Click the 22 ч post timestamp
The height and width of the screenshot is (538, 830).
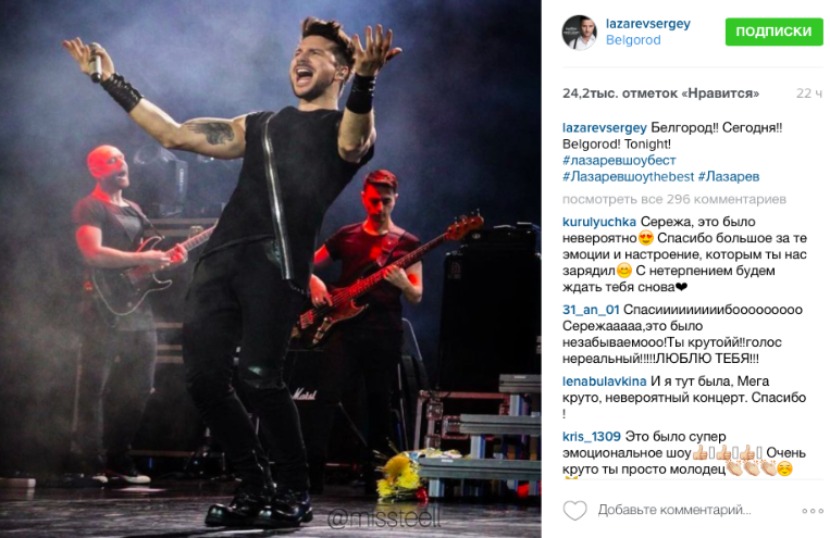[809, 94]
